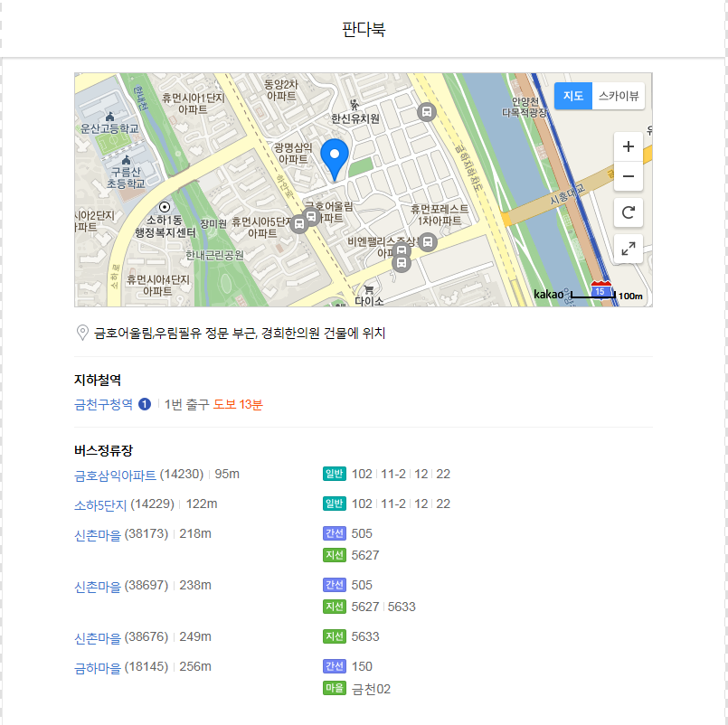Screen dimensions: 728x725
Task: Click the 소하1동 행정복지센터 marker
Action: pos(164,207)
